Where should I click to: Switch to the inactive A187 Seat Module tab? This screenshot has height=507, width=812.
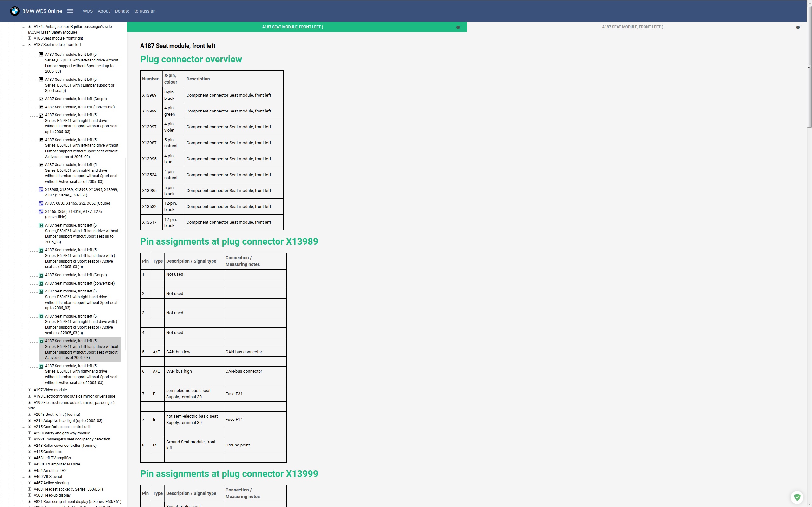click(x=632, y=27)
